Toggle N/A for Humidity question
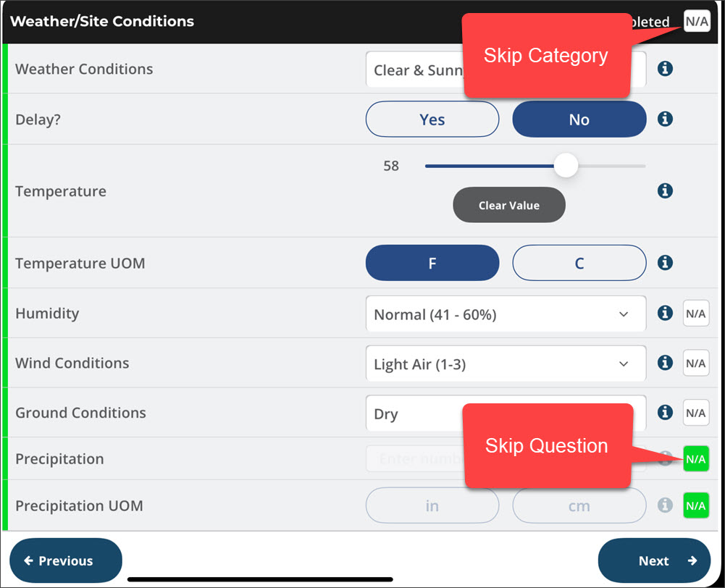The width and height of the screenshot is (725, 588). [x=696, y=314]
